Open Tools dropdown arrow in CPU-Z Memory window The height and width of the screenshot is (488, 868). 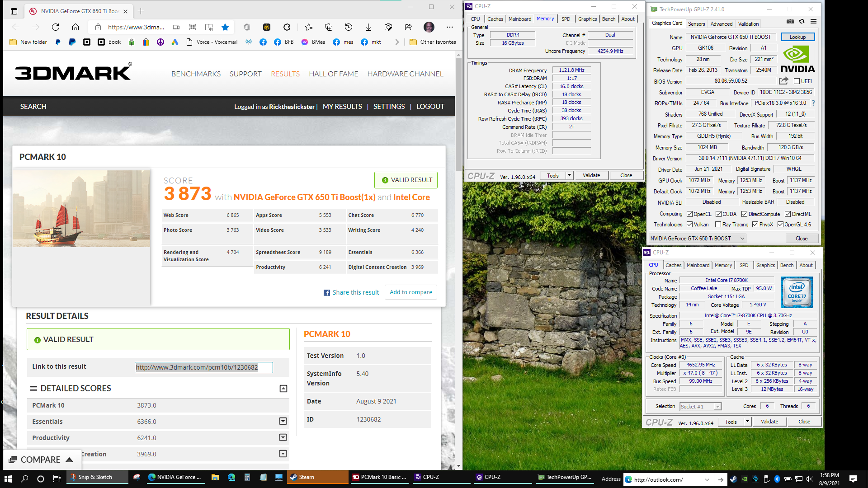pos(569,175)
